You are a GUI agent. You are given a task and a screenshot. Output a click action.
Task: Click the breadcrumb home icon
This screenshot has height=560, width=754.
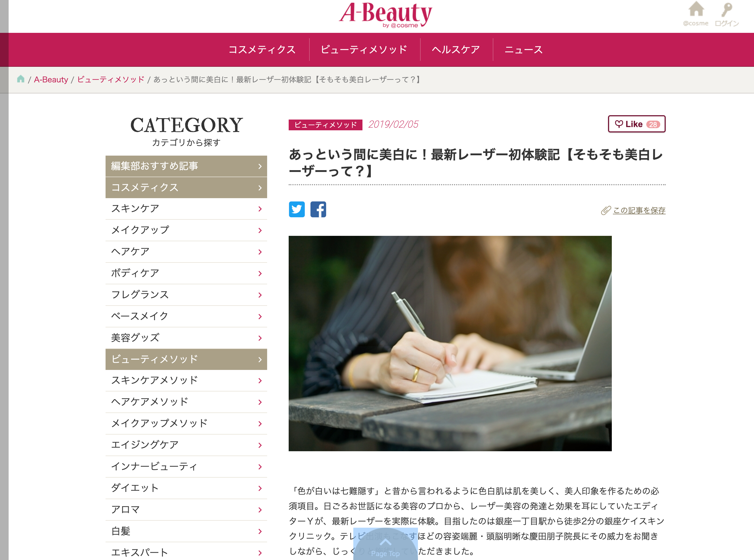tap(21, 79)
